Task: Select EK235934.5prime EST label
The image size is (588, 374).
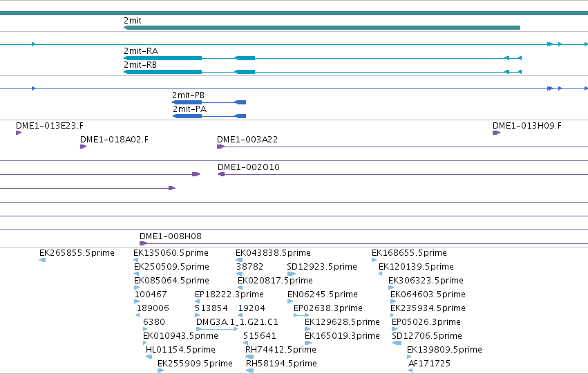Action: [x=428, y=308]
